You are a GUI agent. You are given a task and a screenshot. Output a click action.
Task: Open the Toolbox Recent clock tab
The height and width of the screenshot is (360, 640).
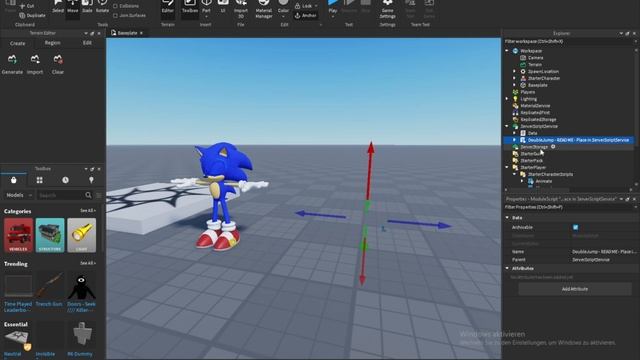65,180
